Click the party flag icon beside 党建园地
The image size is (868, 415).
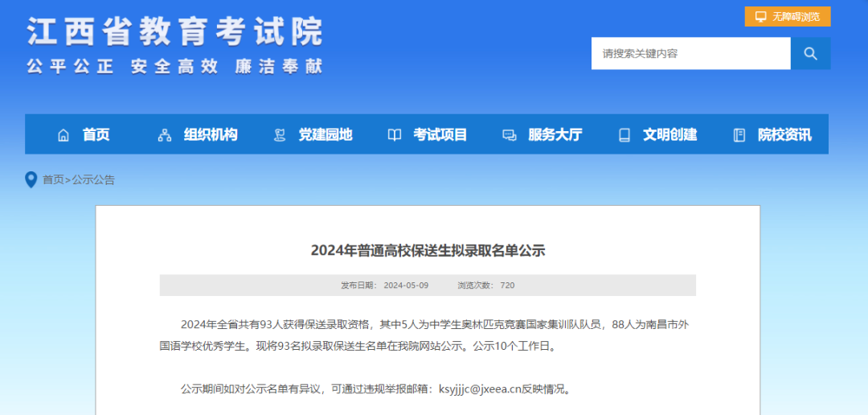click(x=280, y=135)
